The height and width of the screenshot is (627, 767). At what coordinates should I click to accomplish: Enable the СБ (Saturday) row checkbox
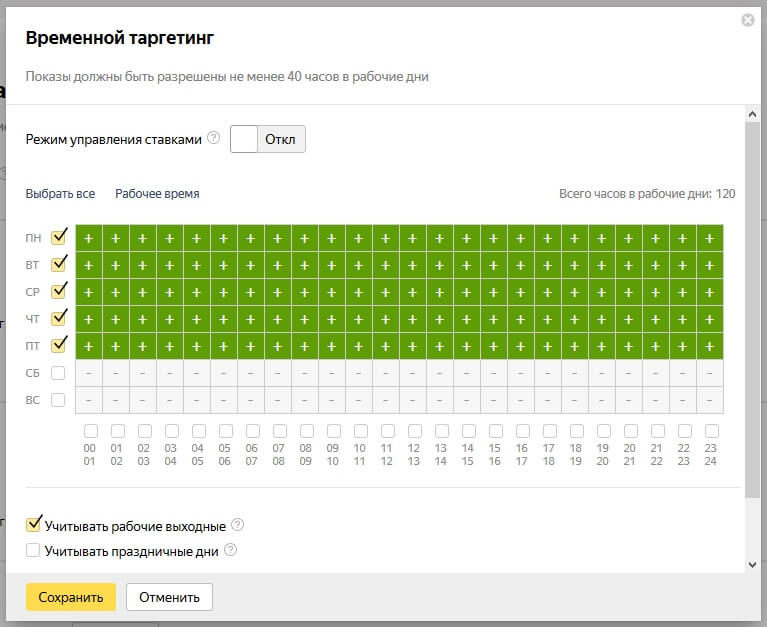(x=58, y=373)
